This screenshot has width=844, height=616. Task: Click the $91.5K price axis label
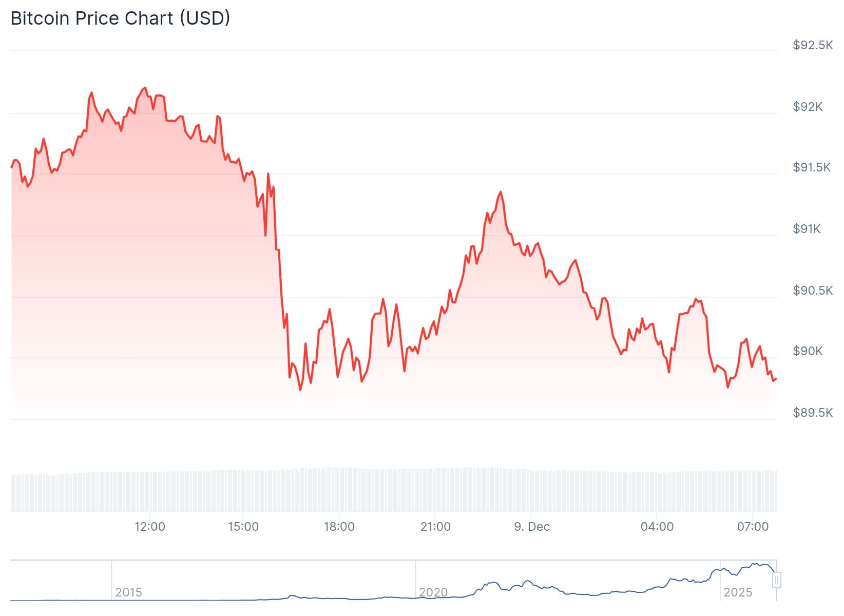click(x=811, y=167)
